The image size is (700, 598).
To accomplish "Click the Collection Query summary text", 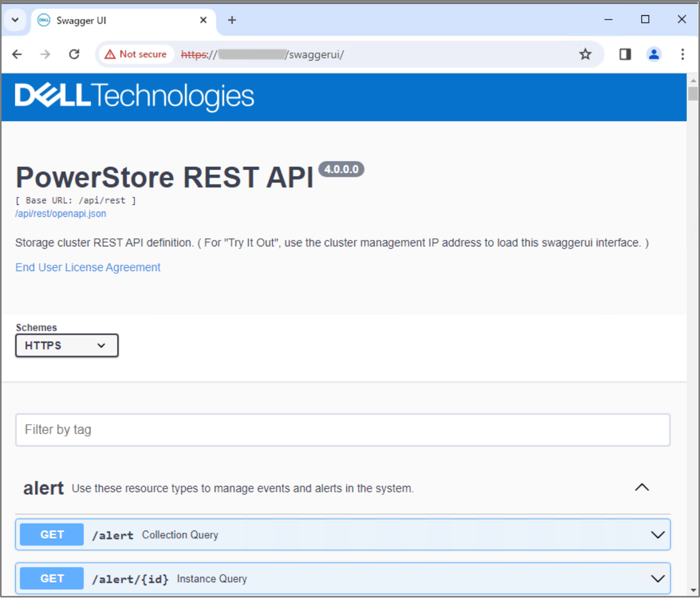I will pos(180,535).
